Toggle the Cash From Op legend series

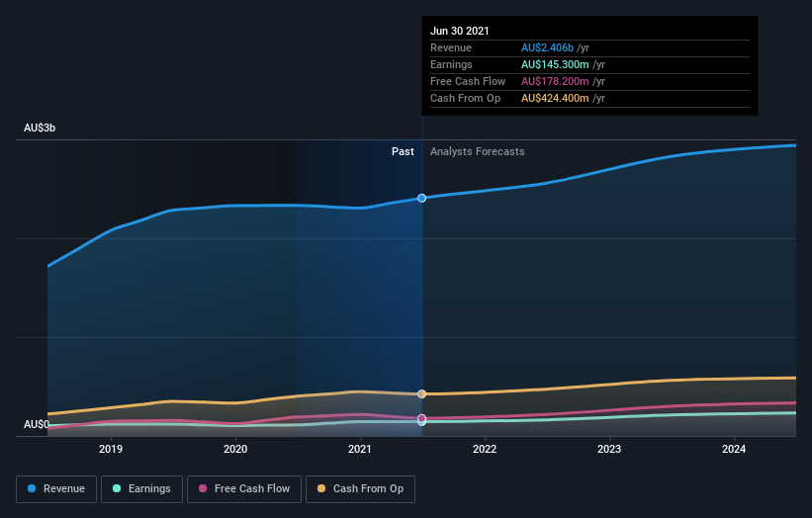(362, 488)
